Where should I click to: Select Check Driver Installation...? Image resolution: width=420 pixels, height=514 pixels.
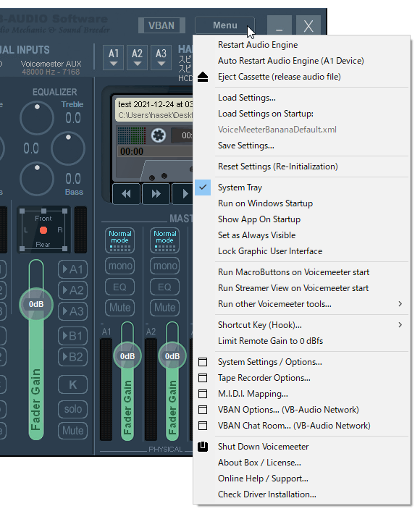coord(301,494)
